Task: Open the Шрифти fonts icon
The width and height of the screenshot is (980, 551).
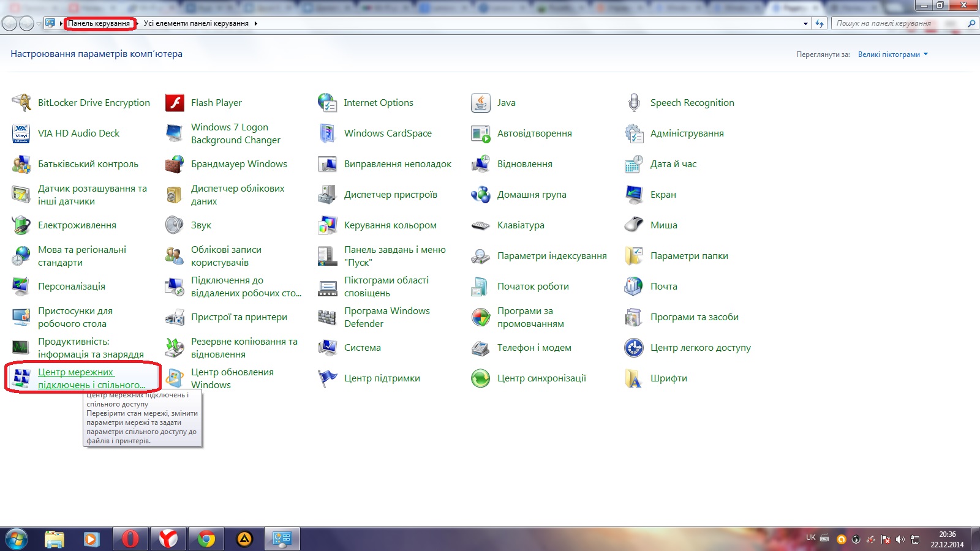Action: pos(633,378)
